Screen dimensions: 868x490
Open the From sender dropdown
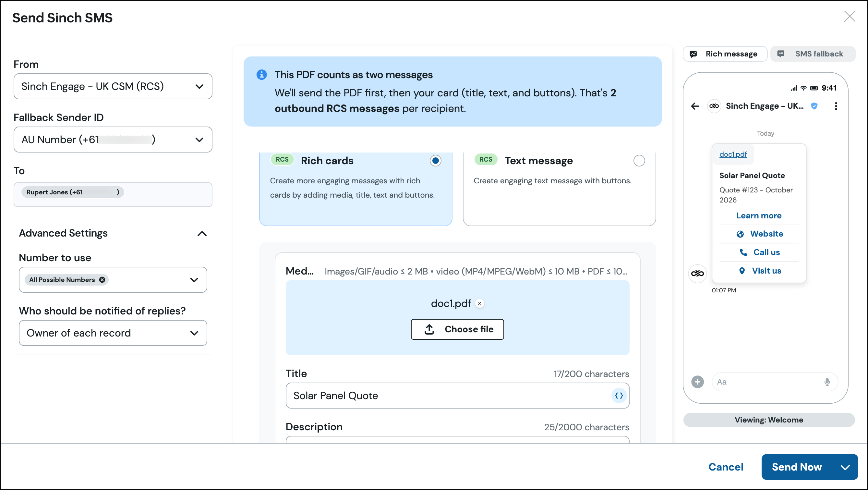pos(113,86)
